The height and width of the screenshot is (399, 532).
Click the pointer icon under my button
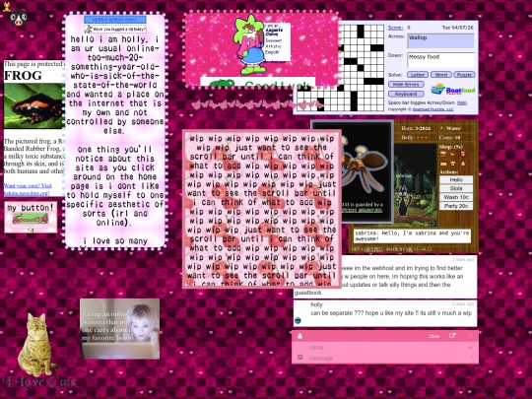pyautogui.click(x=31, y=230)
